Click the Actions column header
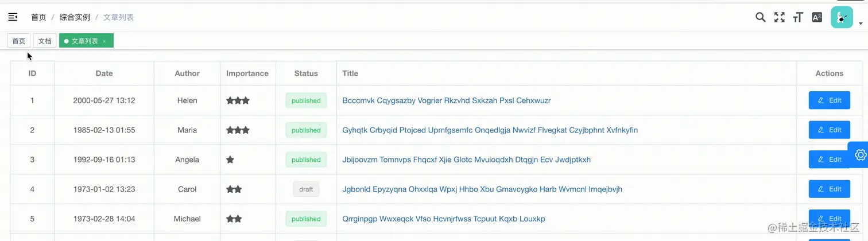Image resolution: width=868 pixels, height=241 pixels. (x=829, y=73)
